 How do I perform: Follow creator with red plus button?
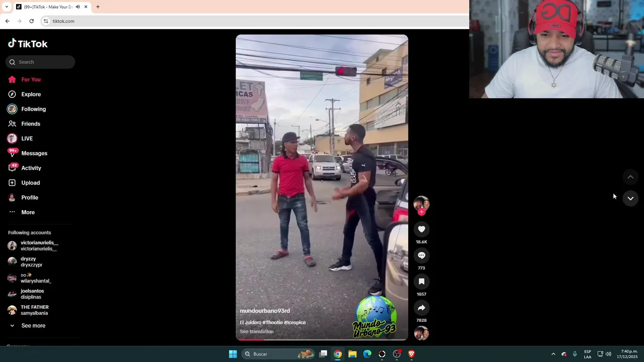pos(422,212)
